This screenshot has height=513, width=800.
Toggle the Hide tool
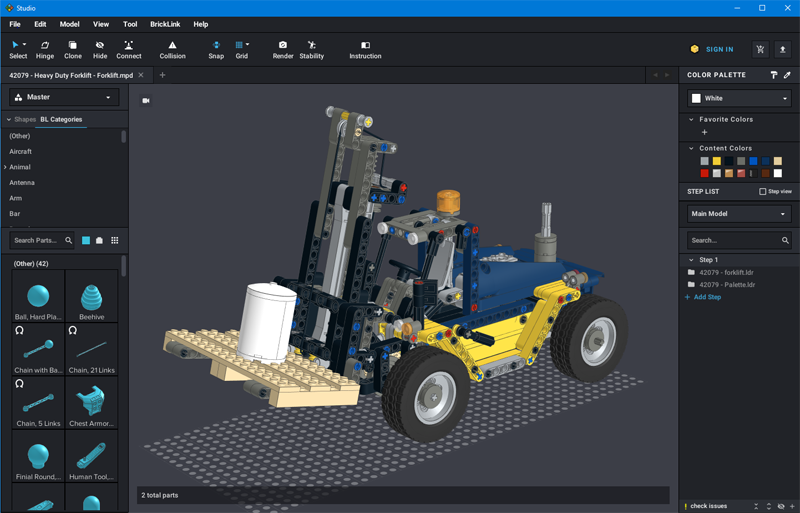click(100, 49)
